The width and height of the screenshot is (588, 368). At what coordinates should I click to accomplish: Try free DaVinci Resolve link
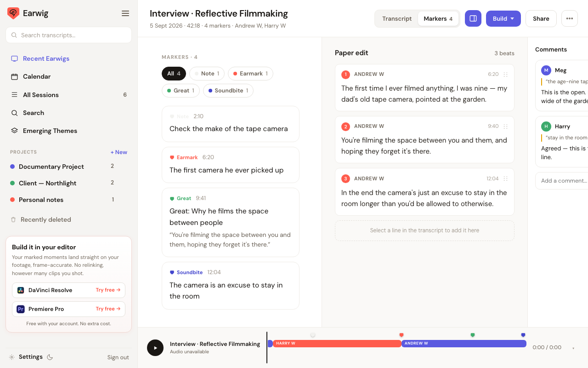tap(108, 290)
